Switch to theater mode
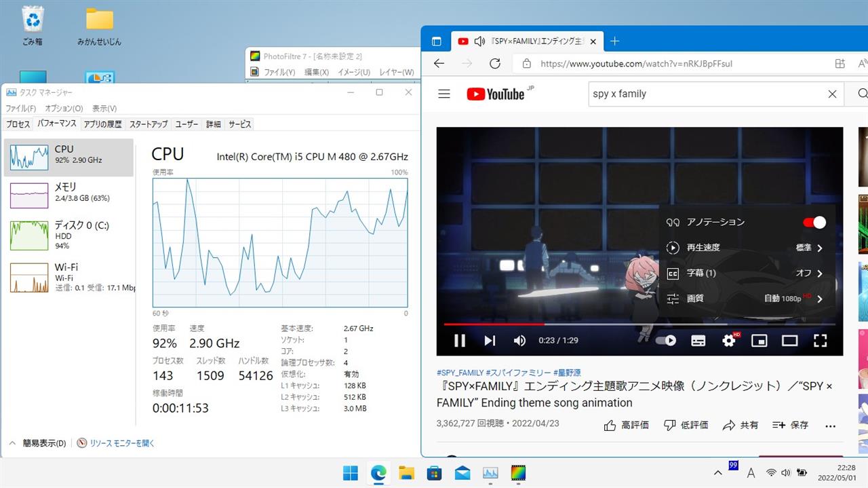868x488 pixels. (x=789, y=341)
